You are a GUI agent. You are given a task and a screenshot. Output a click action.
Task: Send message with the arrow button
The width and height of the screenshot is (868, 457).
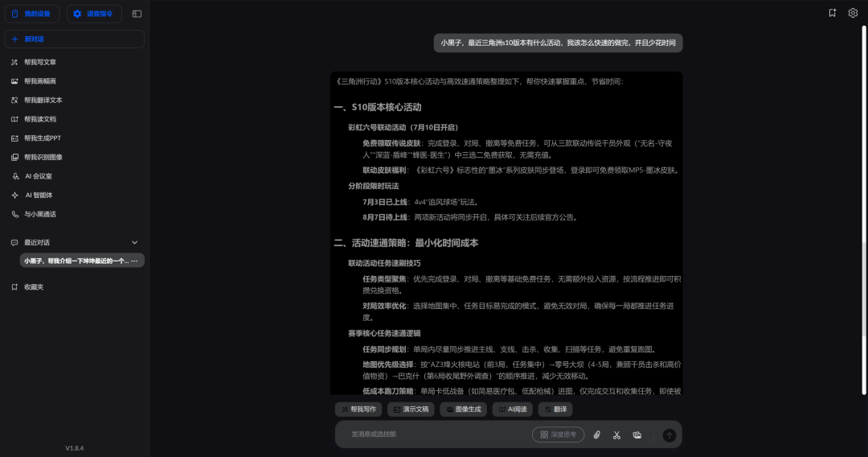[x=669, y=435]
